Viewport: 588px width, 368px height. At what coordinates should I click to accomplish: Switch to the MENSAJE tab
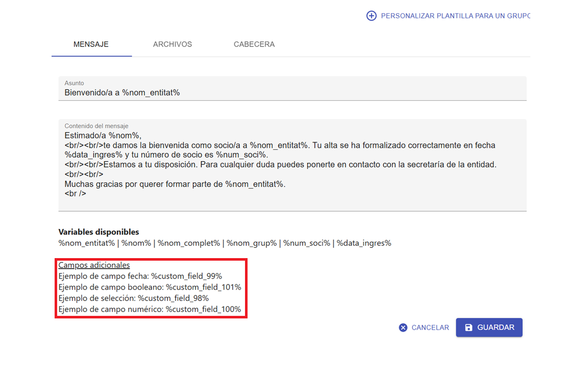point(91,44)
